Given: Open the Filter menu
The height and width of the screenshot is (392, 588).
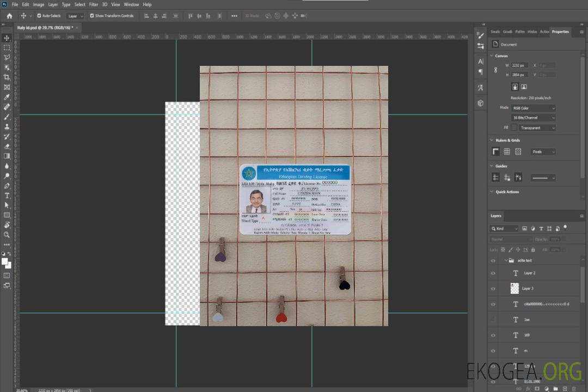Looking at the screenshot, I should click(x=94, y=4).
